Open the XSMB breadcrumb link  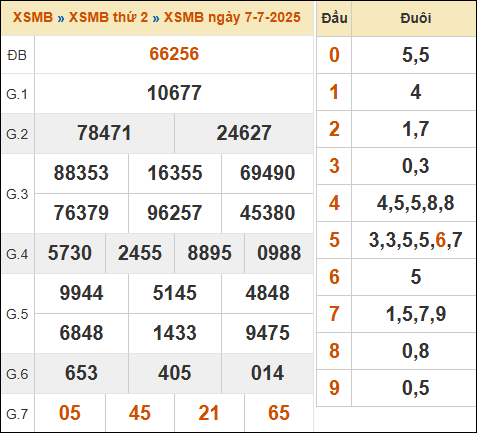[x=33, y=18]
